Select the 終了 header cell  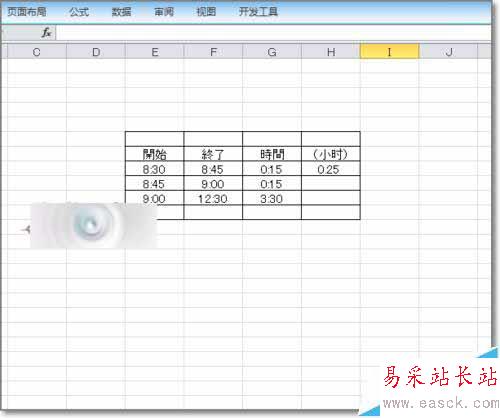coord(213,154)
